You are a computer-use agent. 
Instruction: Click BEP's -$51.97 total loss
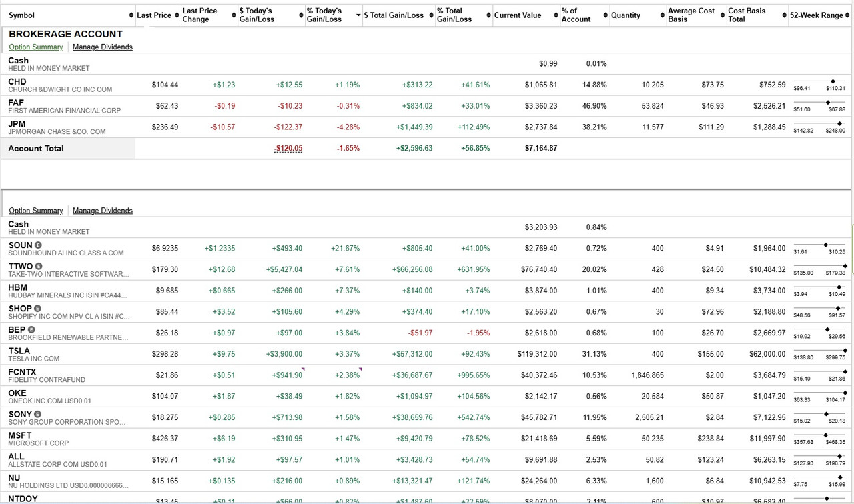point(420,333)
